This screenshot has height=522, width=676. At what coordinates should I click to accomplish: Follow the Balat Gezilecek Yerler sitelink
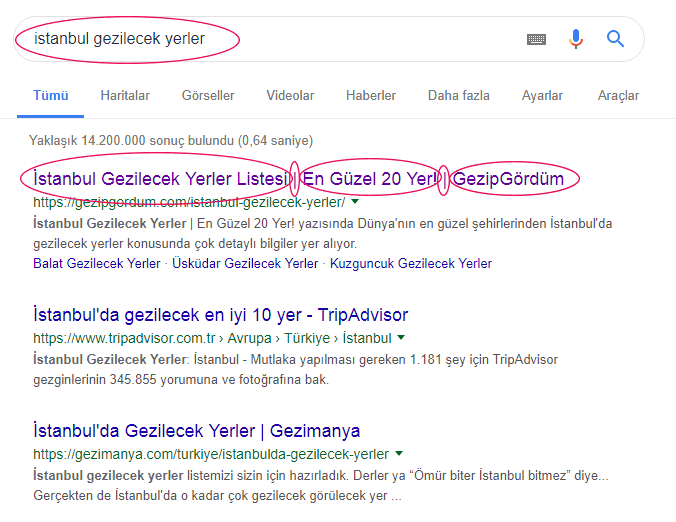point(97,263)
